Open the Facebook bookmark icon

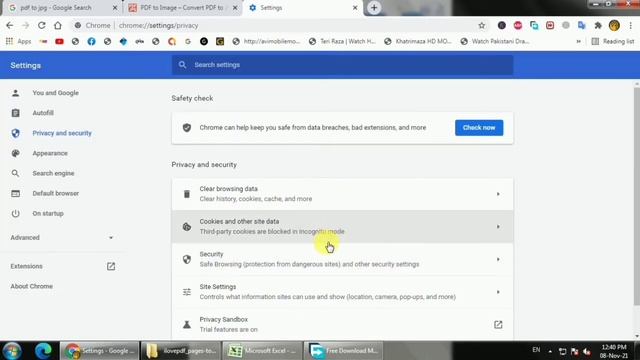tap(91, 41)
